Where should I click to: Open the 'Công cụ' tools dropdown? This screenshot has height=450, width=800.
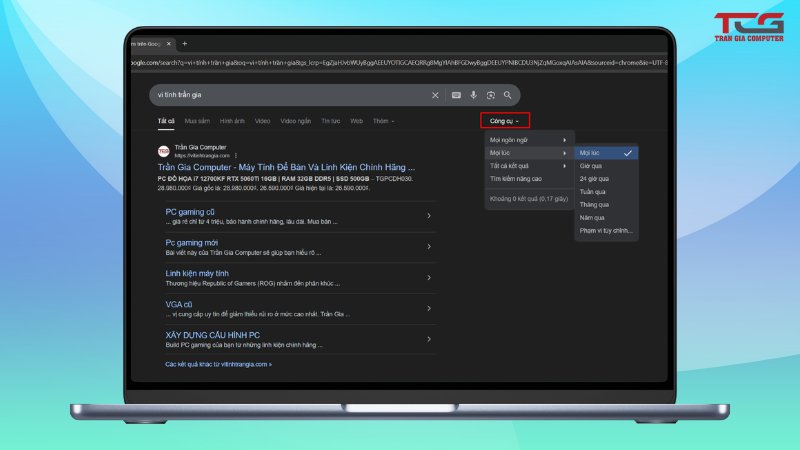pyautogui.click(x=504, y=120)
